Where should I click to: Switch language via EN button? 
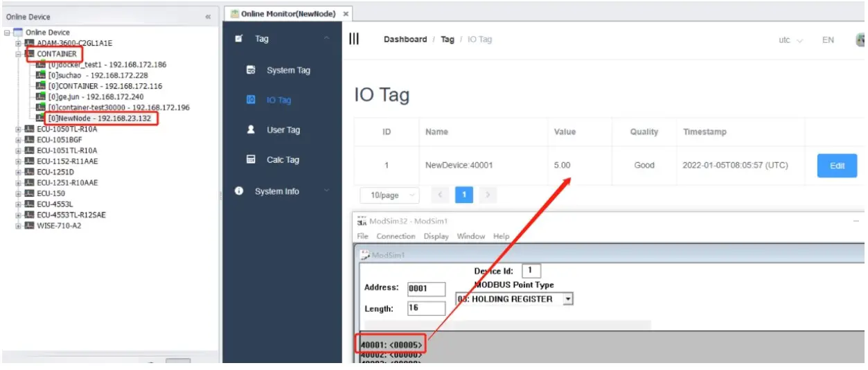[828, 40]
